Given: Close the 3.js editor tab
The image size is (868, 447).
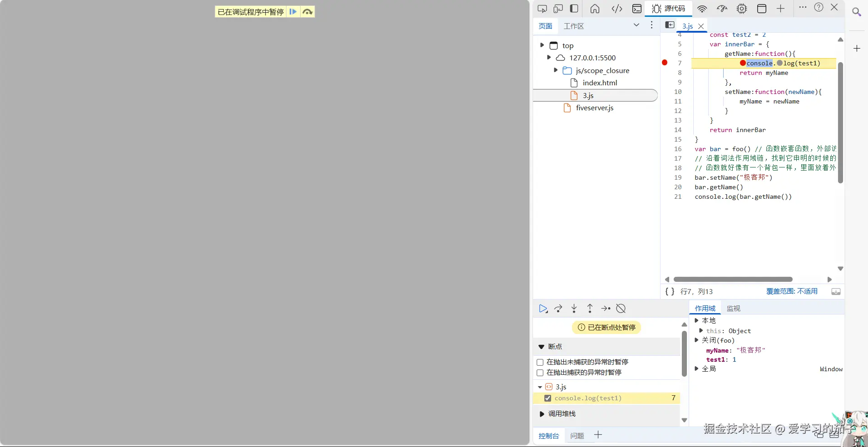Looking at the screenshot, I should (701, 26).
